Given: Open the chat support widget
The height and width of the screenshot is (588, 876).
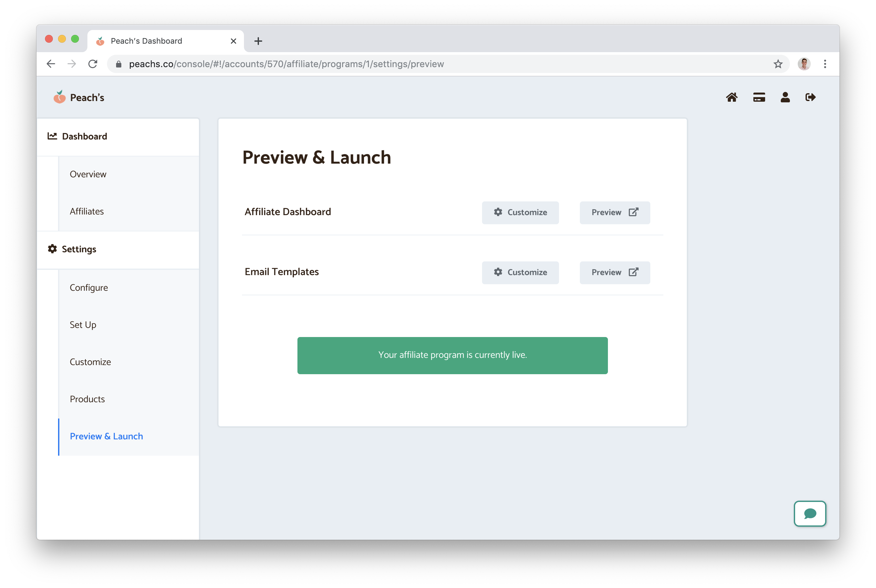Looking at the screenshot, I should coord(809,513).
